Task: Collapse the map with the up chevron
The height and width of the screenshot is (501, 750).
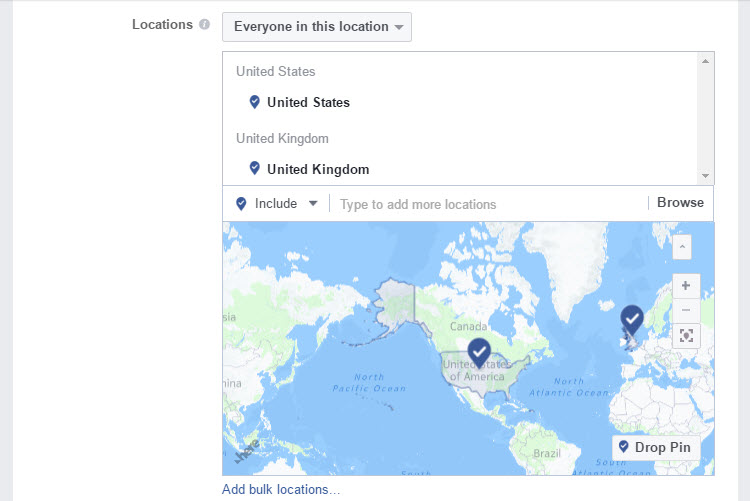Action: point(682,246)
